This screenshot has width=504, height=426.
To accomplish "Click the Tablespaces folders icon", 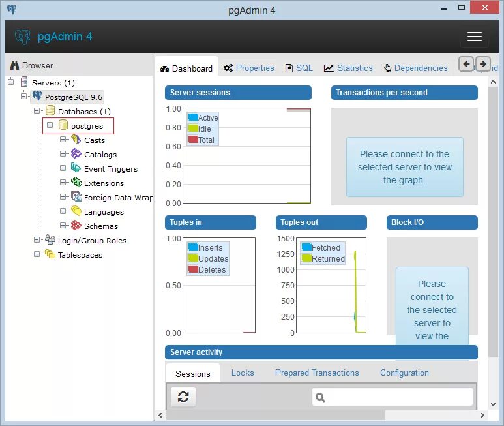I will click(50, 254).
